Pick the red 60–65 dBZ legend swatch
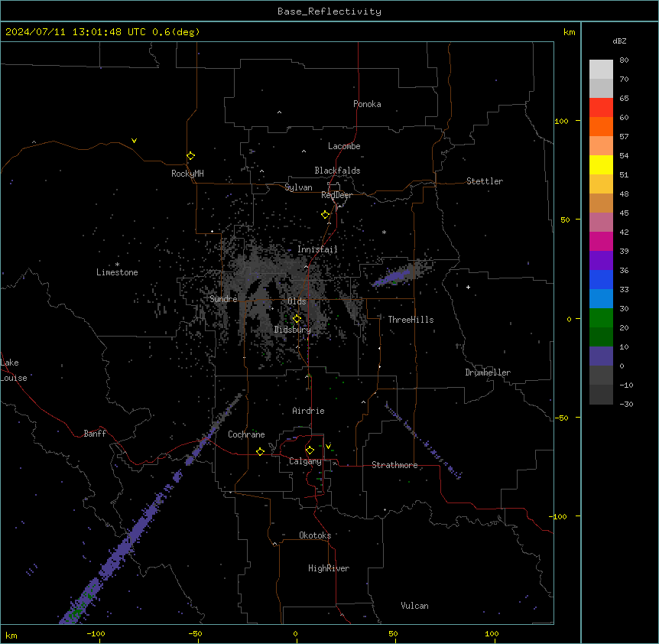This screenshot has width=659, height=644. 601,108
